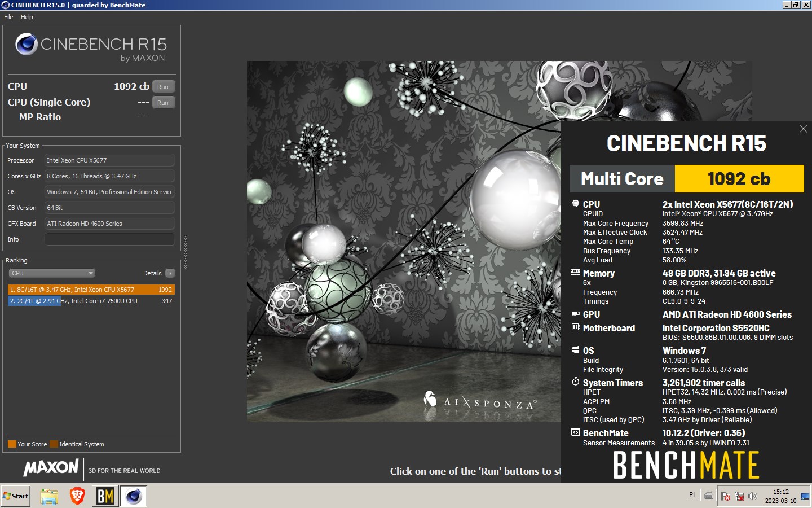Click the BENCHMATE logo
The height and width of the screenshot is (508, 812).
(686, 465)
